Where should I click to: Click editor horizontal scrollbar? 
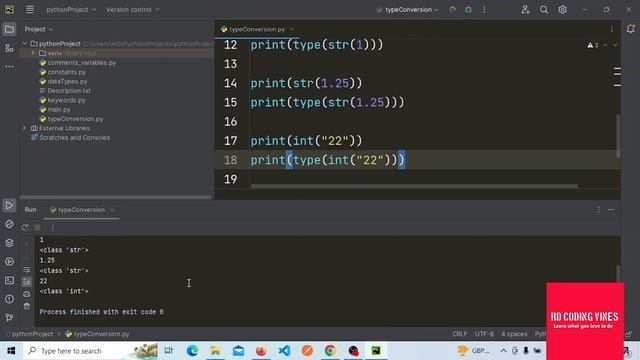(x=414, y=186)
